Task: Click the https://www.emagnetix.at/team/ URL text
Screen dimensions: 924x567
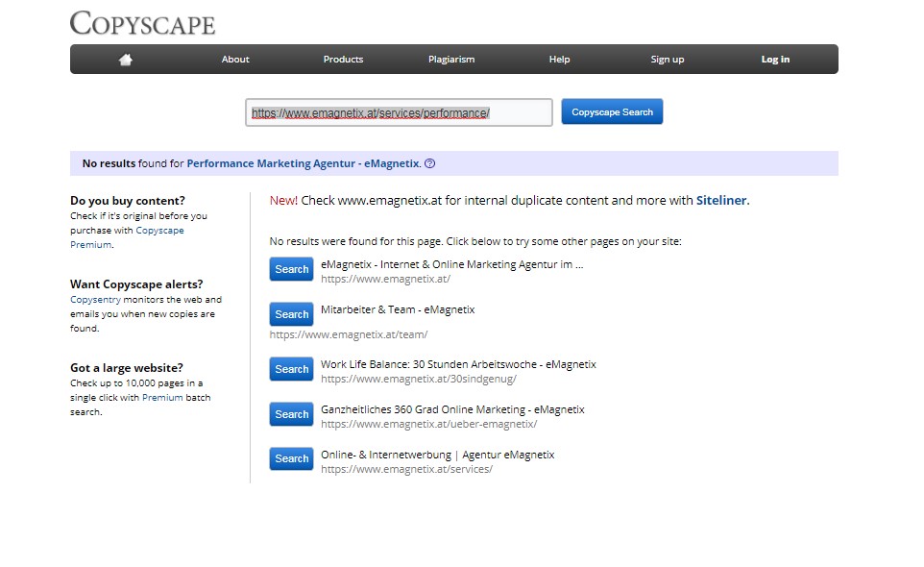Action: pos(349,334)
